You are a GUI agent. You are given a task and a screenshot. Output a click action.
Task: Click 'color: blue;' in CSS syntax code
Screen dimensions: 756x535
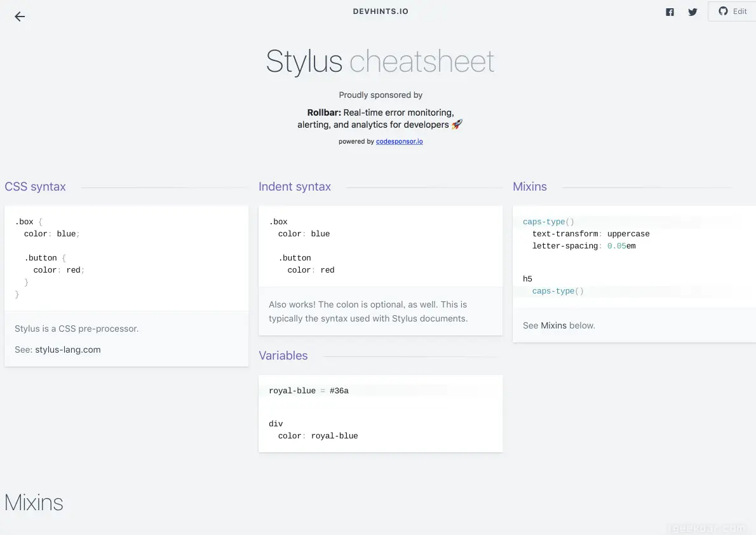[x=52, y=234]
